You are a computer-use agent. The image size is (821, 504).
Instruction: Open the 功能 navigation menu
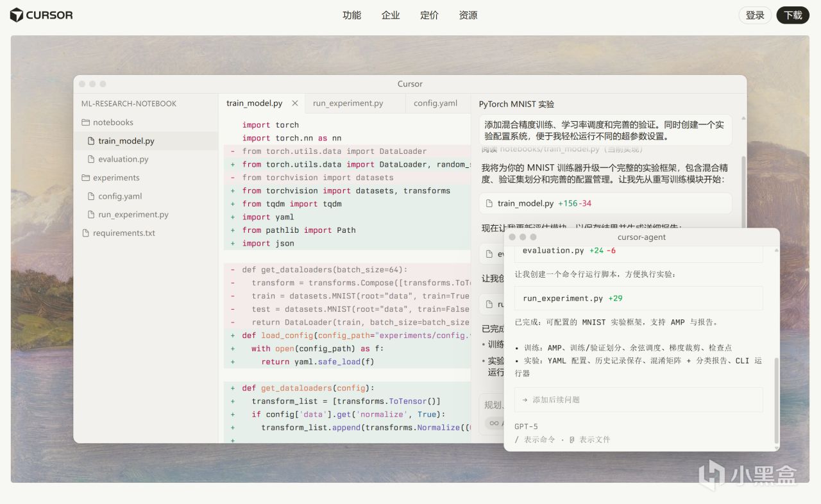pyautogui.click(x=352, y=15)
